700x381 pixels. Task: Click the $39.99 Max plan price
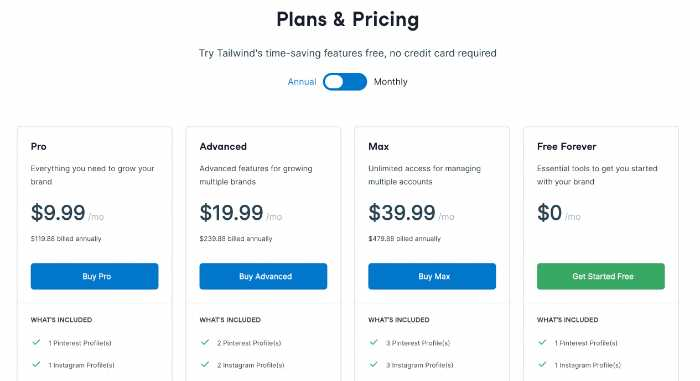pos(402,213)
